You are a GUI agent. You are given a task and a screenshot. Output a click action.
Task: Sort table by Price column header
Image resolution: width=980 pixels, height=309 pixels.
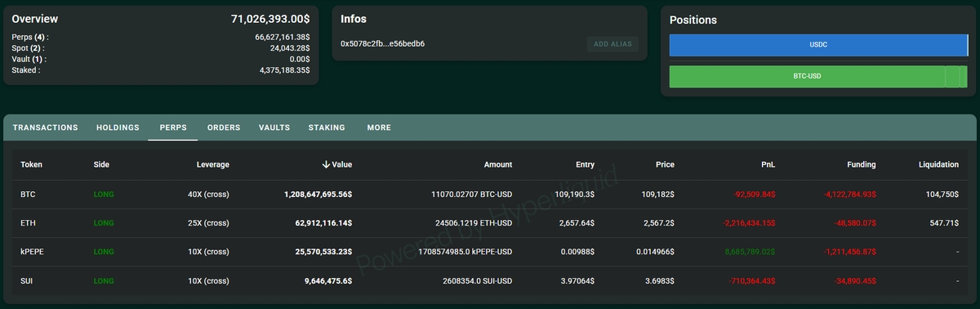[665, 164]
